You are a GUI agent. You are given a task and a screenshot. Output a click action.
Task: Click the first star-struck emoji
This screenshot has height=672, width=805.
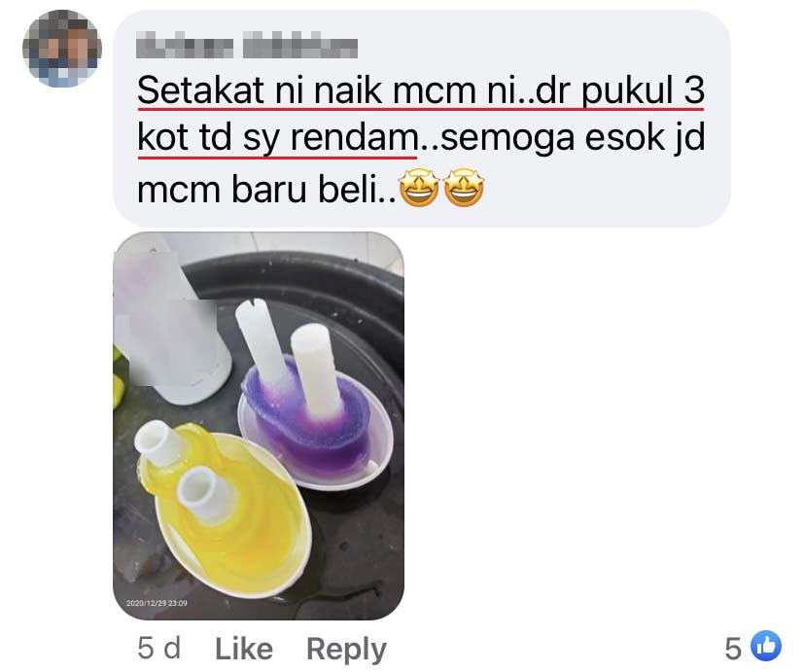point(419,188)
